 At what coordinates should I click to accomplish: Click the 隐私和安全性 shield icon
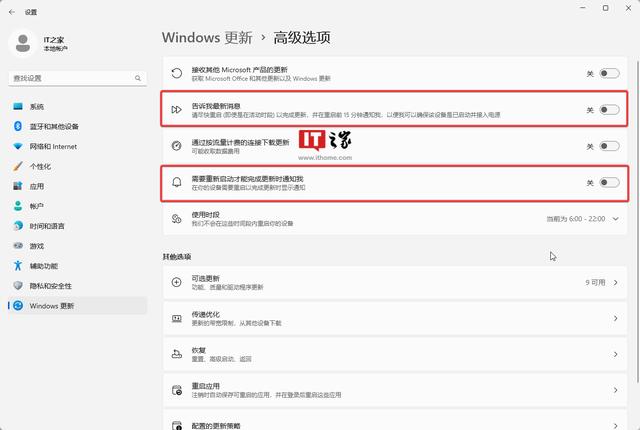(18, 286)
